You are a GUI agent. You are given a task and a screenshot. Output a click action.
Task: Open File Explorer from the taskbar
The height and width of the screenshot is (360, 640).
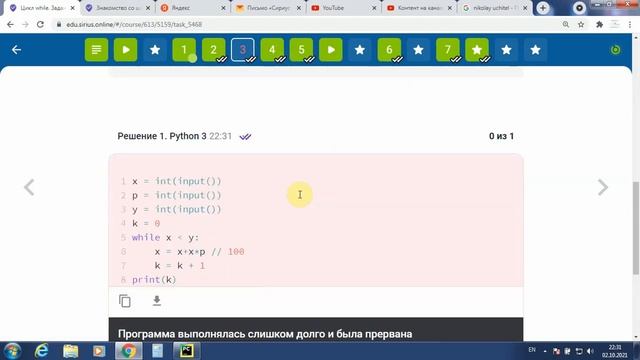click(x=70, y=351)
